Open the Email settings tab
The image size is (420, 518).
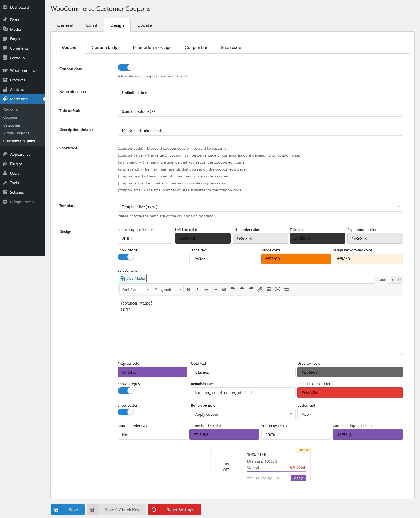[91, 25]
